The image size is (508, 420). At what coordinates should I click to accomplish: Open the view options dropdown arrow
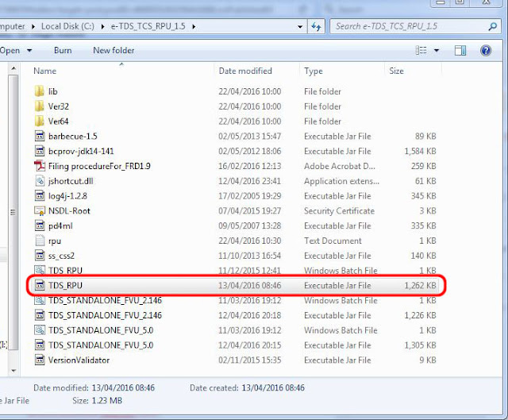(437, 51)
